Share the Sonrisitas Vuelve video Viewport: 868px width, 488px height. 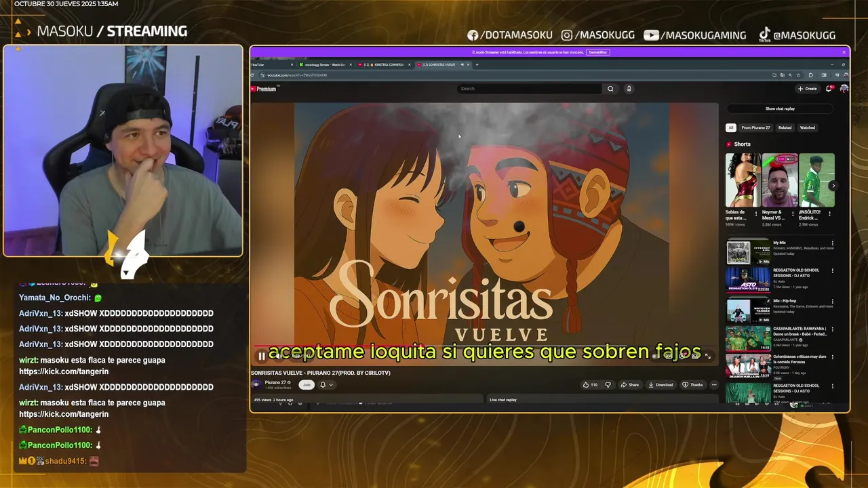click(x=629, y=385)
